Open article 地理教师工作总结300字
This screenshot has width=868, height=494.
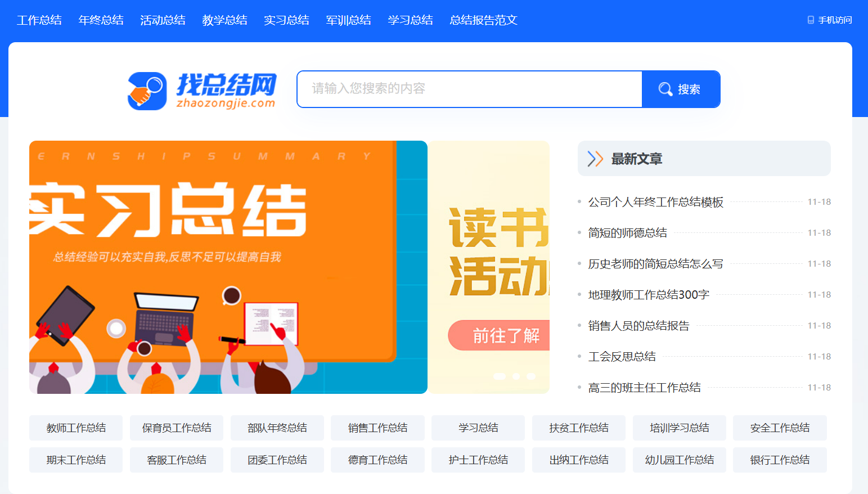(649, 295)
